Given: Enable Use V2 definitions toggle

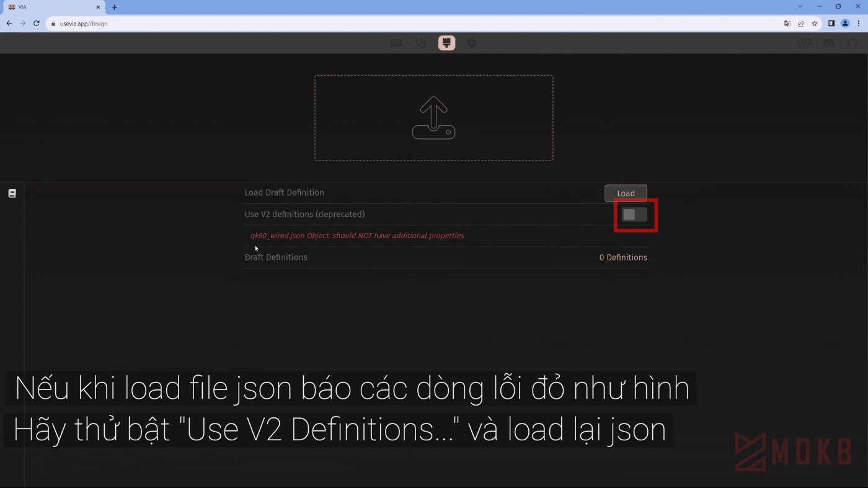Looking at the screenshot, I should coord(634,215).
